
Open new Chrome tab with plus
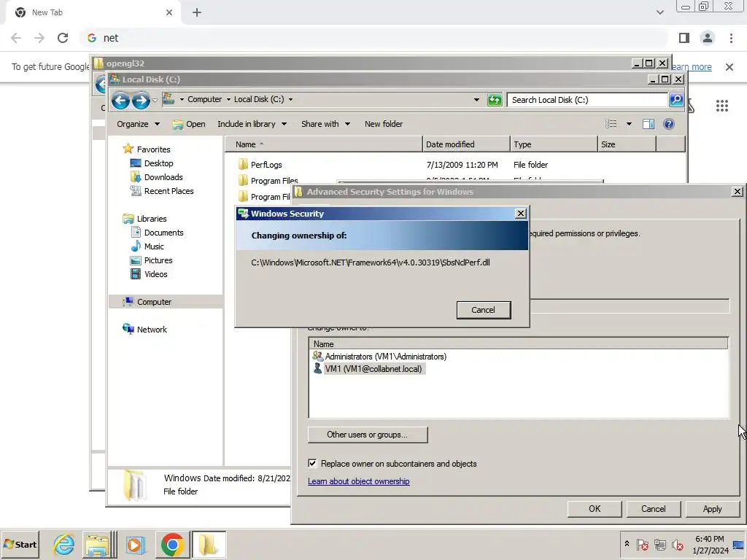click(x=197, y=12)
